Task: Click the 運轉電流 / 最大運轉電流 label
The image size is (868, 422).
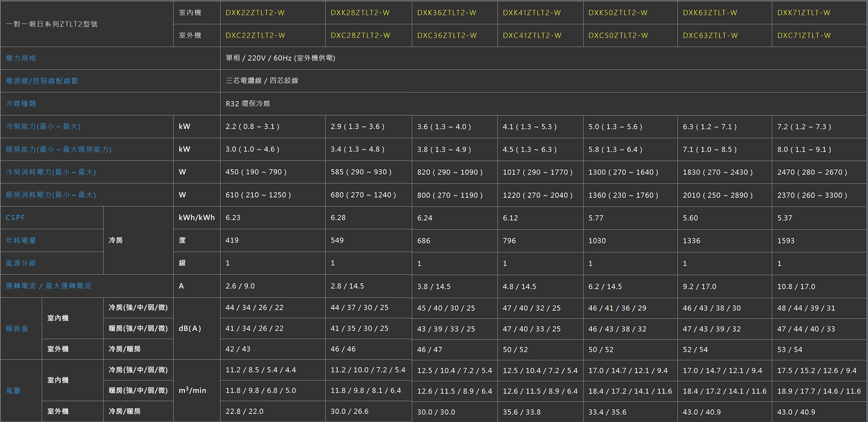Action: (x=48, y=286)
